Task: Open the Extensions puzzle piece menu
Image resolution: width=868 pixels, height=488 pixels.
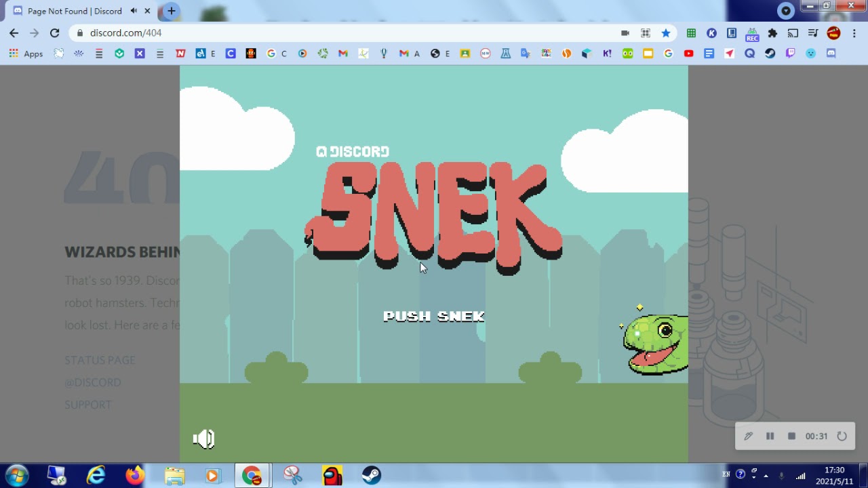Action: [772, 33]
